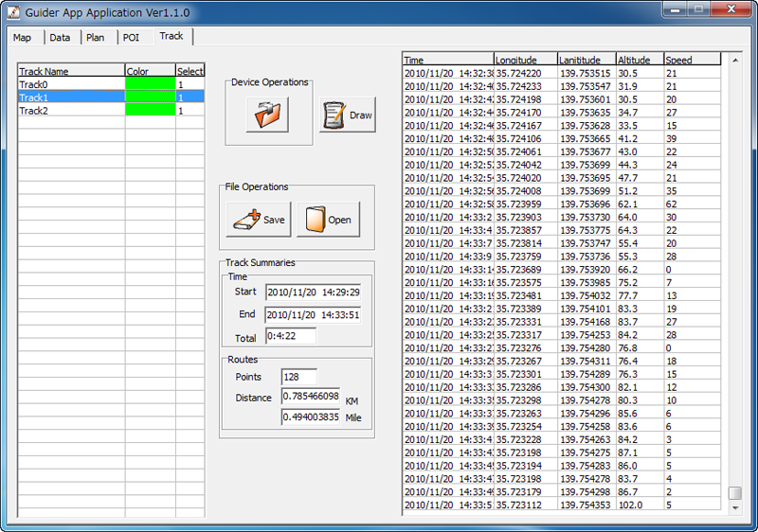Click the green color swatch for Track0
This screenshot has width=758, height=532.
click(150, 84)
